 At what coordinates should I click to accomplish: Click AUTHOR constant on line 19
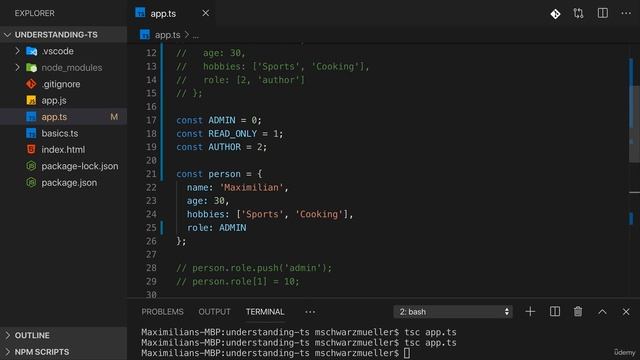point(224,147)
